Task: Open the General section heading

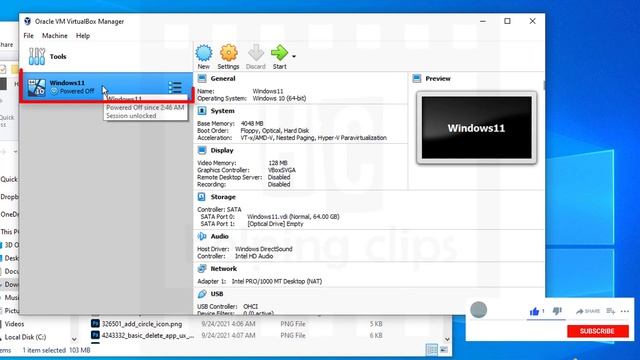Action: [223, 78]
